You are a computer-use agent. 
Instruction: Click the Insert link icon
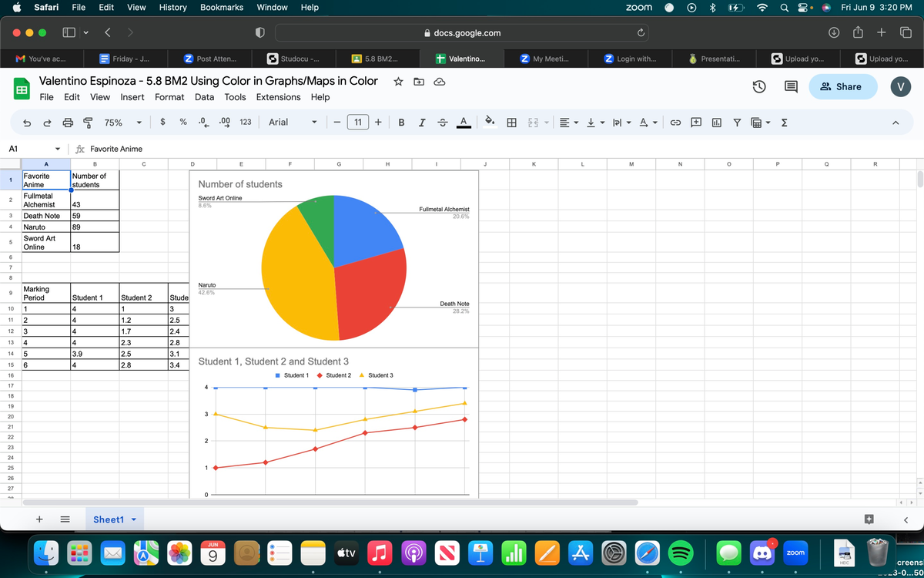tap(675, 122)
